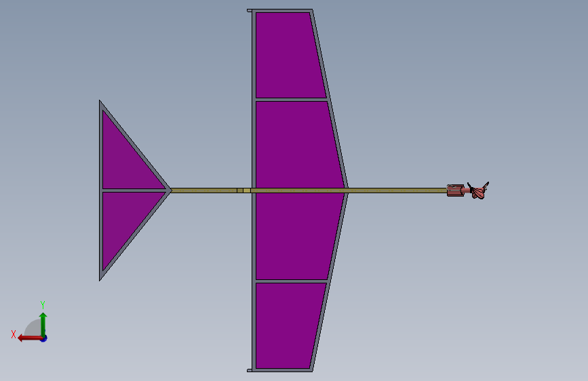Select the upper inner purple wing panel
Image resolution: width=588 pixels, height=381 pixels.
click(x=296, y=144)
